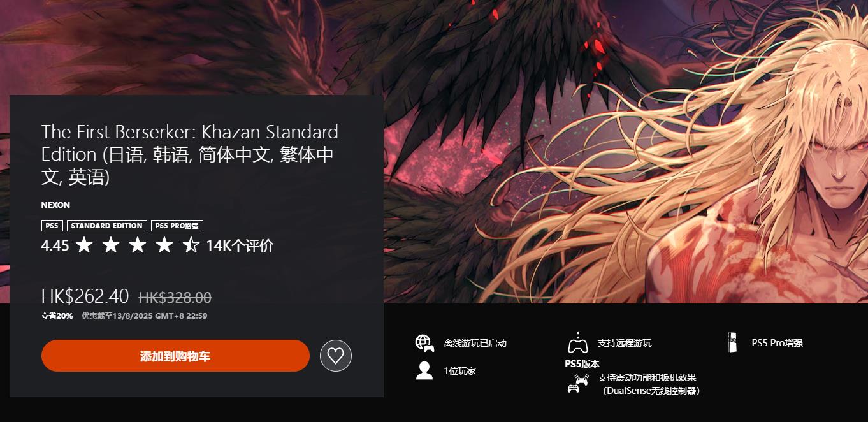Open the 14K个评价 ratings link

[240, 245]
